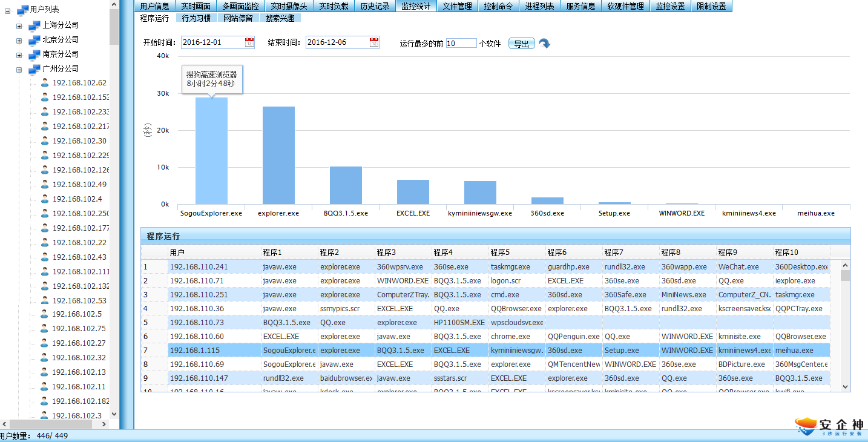
Task: Click user icon for 192.168.102.3
Action: point(45,415)
